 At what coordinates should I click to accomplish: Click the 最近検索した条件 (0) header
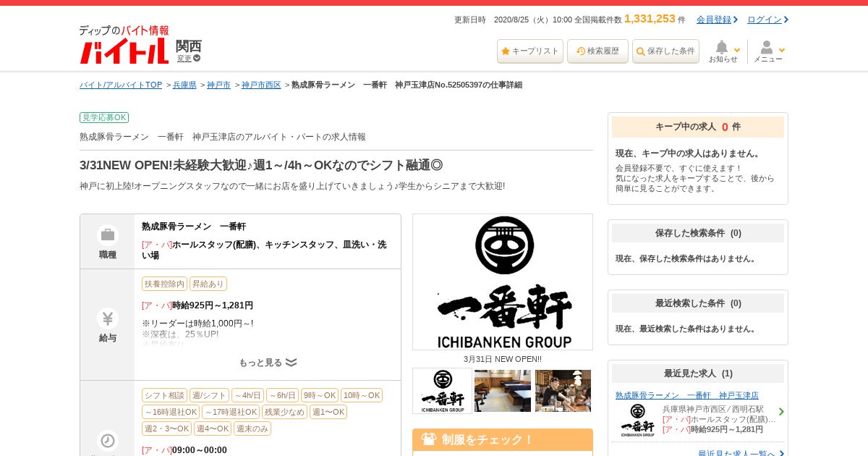coord(698,303)
